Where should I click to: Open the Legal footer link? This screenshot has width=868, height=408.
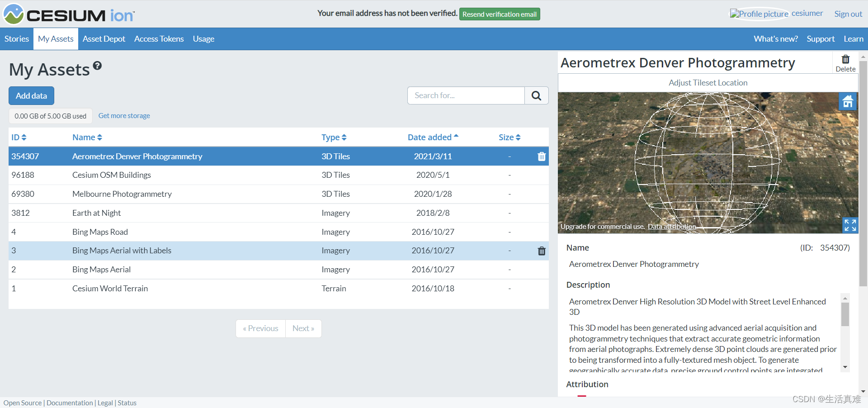coord(105,403)
